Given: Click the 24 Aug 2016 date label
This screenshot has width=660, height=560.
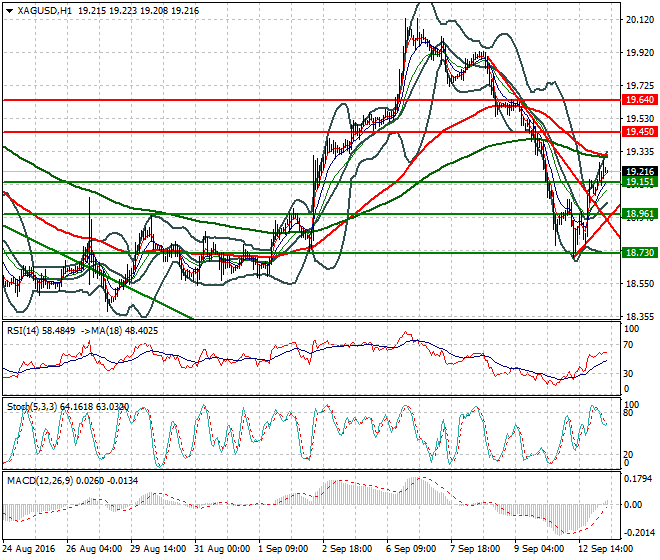Looking at the screenshot, I should point(29,549).
